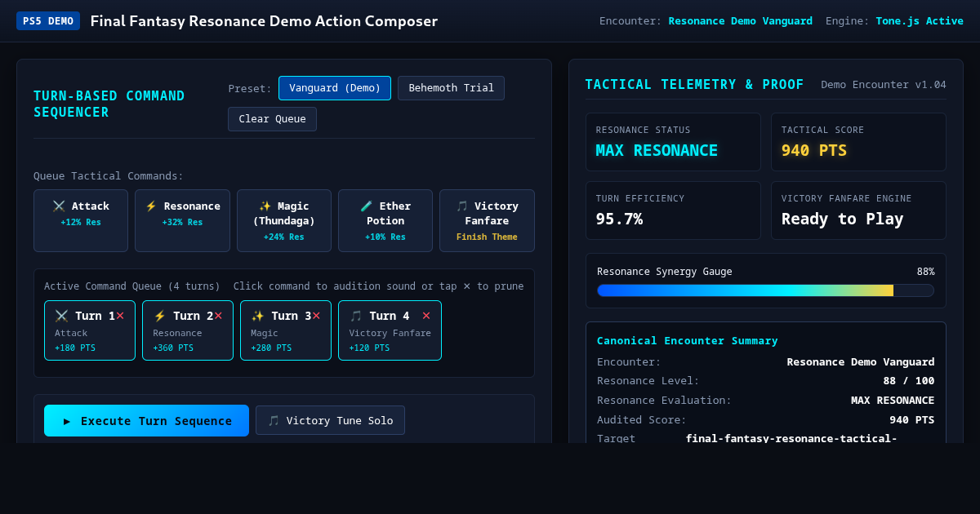Select the +360 PTS Turn 2 value

(173, 348)
